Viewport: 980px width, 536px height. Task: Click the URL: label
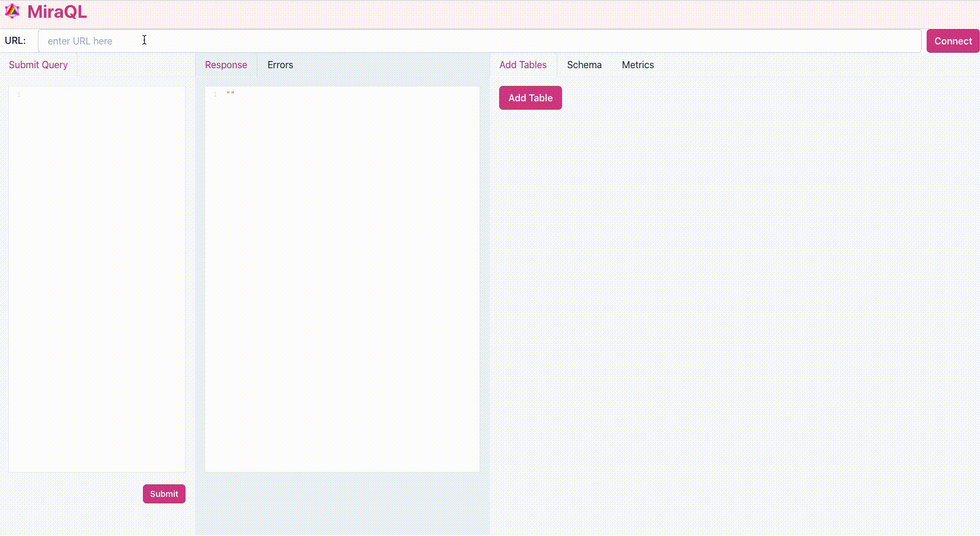click(15, 41)
